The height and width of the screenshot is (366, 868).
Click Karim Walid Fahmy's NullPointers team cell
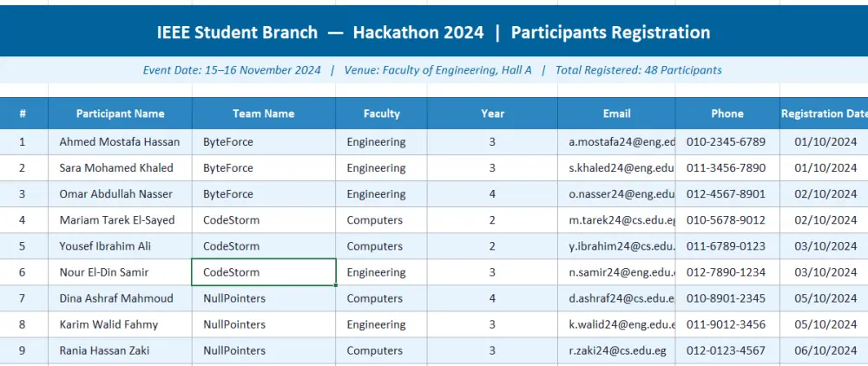point(264,324)
